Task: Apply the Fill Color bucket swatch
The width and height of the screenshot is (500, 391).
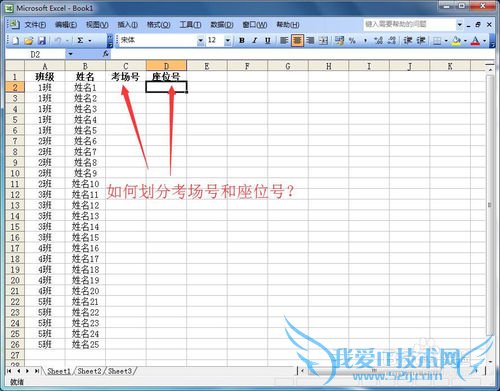Action: (x=456, y=41)
